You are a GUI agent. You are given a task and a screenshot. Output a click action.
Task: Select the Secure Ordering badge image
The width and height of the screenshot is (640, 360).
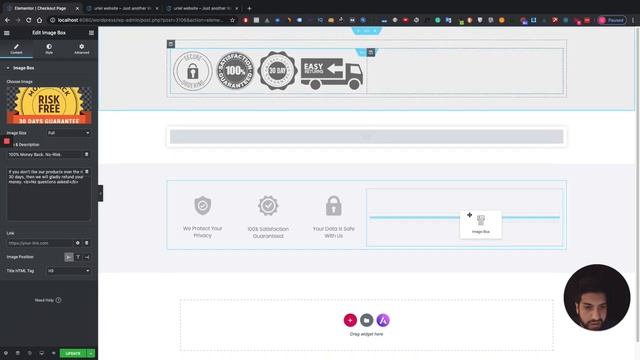[x=193, y=71]
